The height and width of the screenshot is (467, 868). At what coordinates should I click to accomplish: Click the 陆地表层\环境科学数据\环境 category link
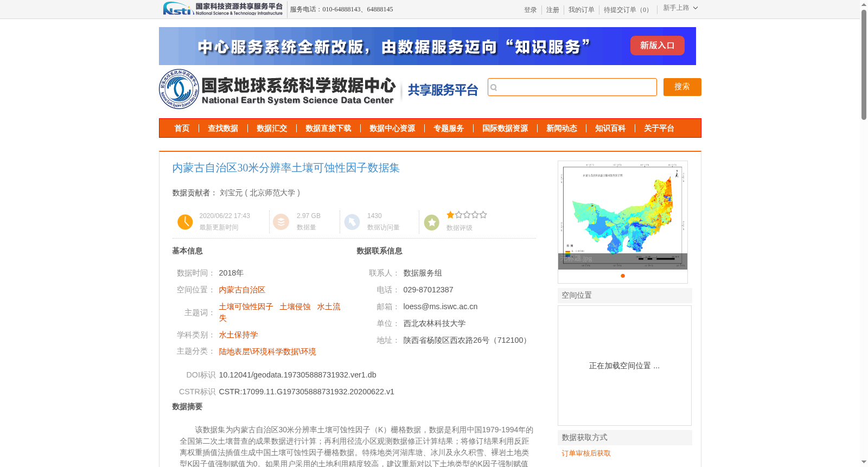coord(267,351)
